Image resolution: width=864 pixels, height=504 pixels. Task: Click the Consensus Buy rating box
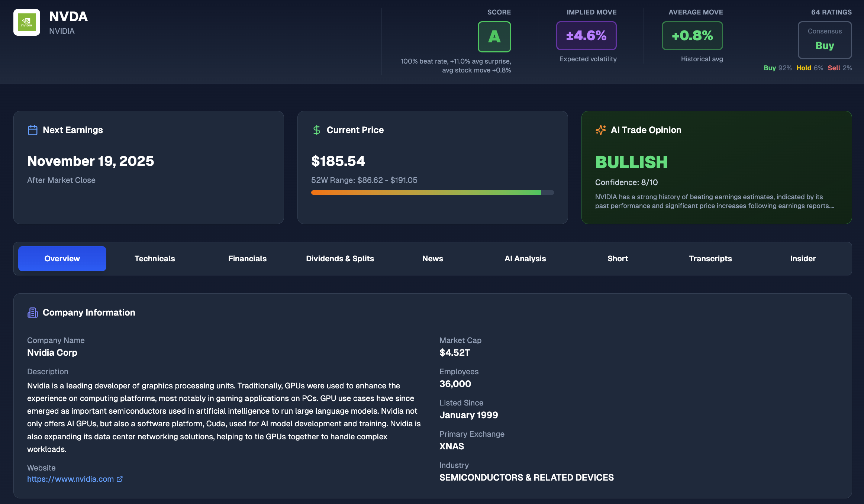[x=825, y=40]
